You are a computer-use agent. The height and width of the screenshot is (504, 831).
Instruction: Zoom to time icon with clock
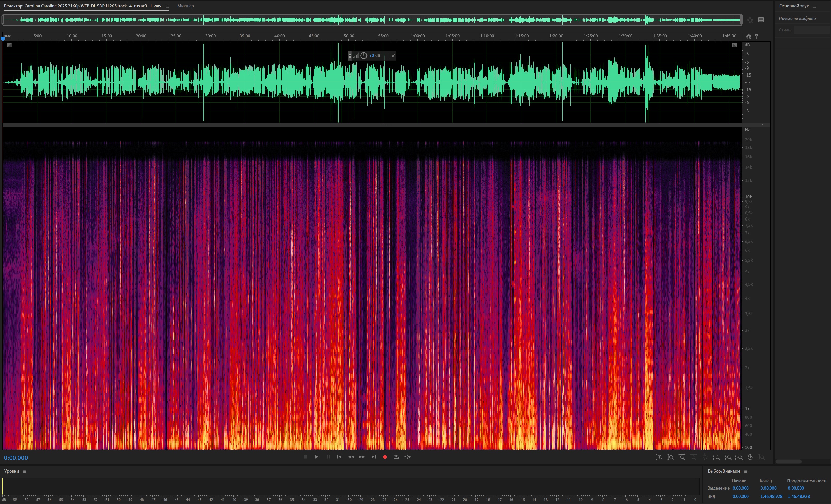pyautogui.click(x=750, y=457)
